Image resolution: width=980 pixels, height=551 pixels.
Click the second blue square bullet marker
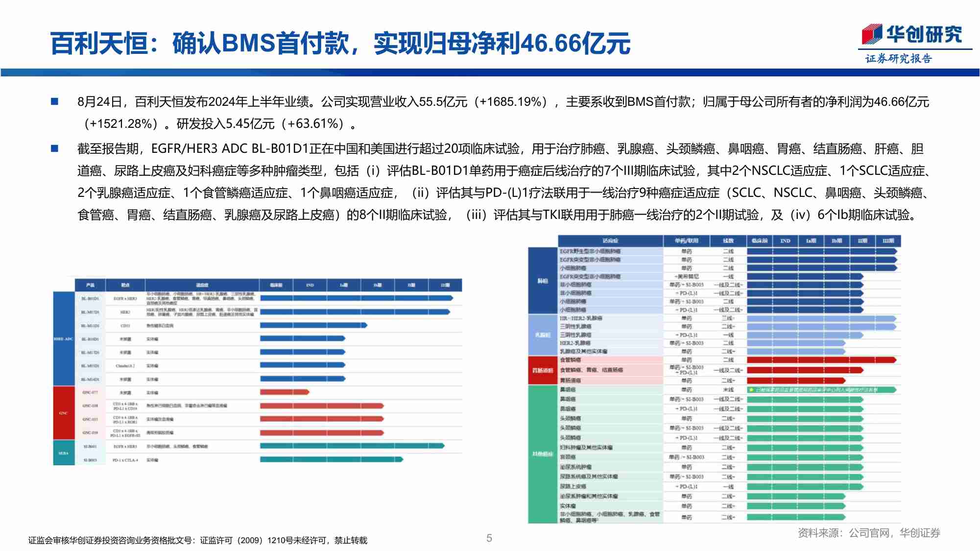click(55, 148)
